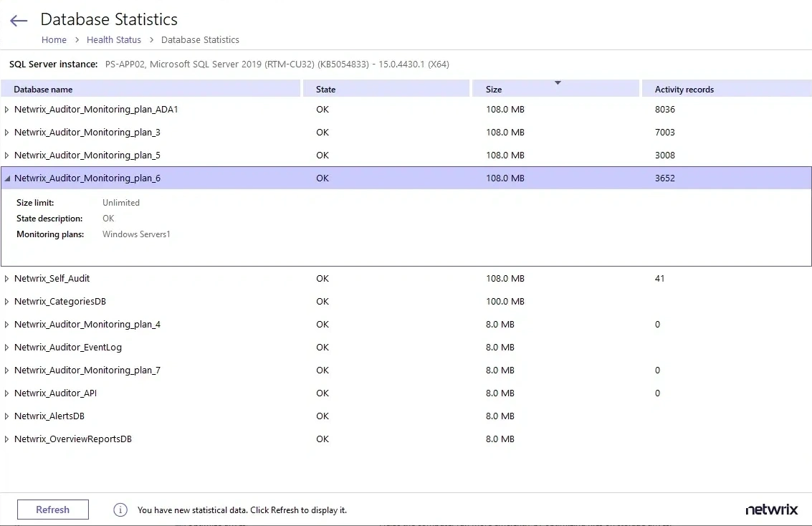The image size is (812, 526).
Task: Expand the Netwrix_OverviewReportsDB row
Action: point(6,439)
